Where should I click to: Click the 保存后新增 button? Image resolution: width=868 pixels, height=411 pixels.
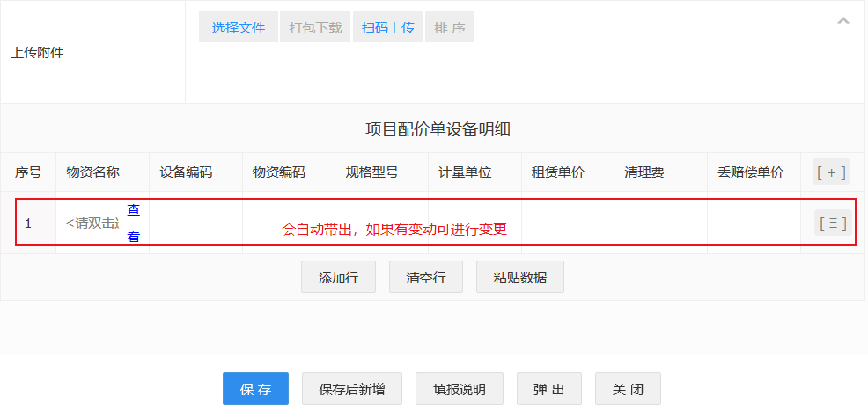[x=352, y=389]
